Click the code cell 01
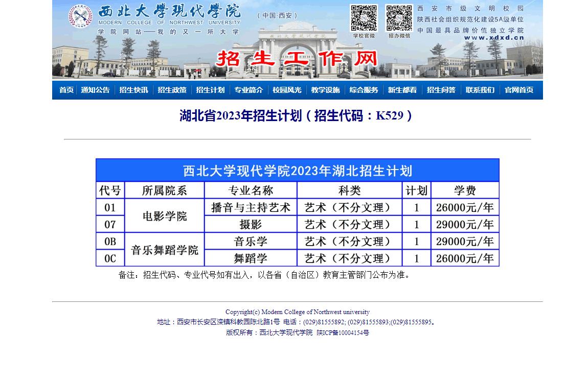Image resolution: width=588 pixels, height=383 pixels. pos(110,207)
